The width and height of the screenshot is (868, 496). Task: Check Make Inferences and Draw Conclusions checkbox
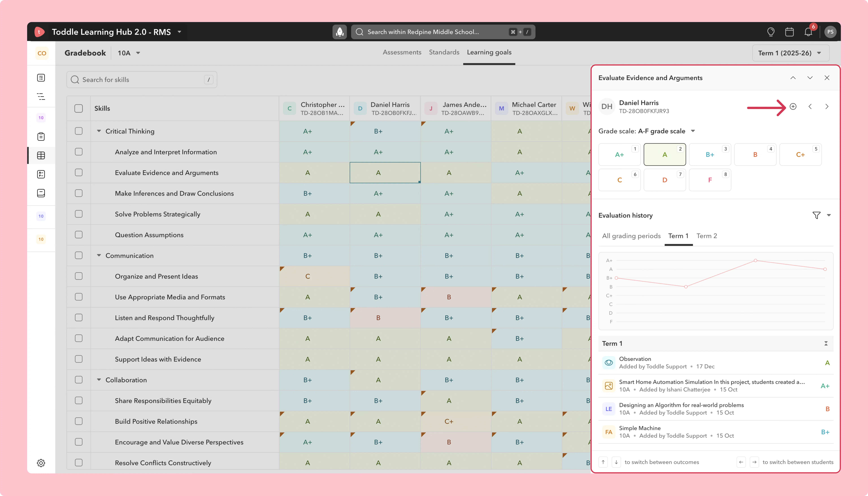78,193
